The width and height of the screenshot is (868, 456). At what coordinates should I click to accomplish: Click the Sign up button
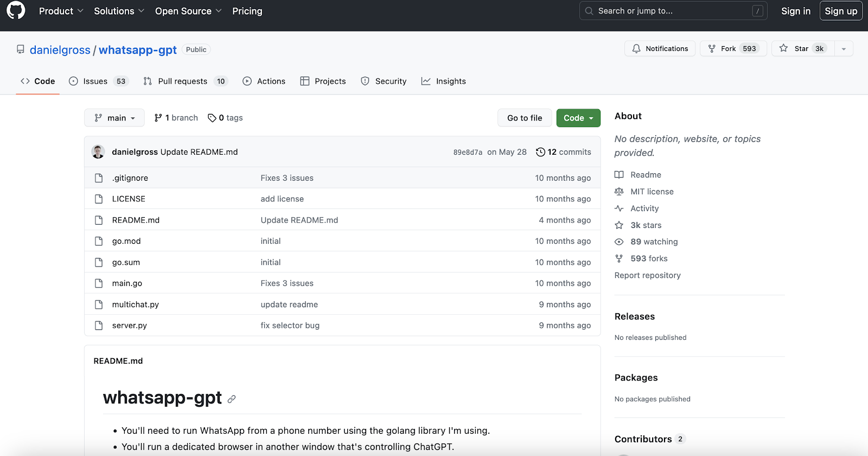[841, 11]
